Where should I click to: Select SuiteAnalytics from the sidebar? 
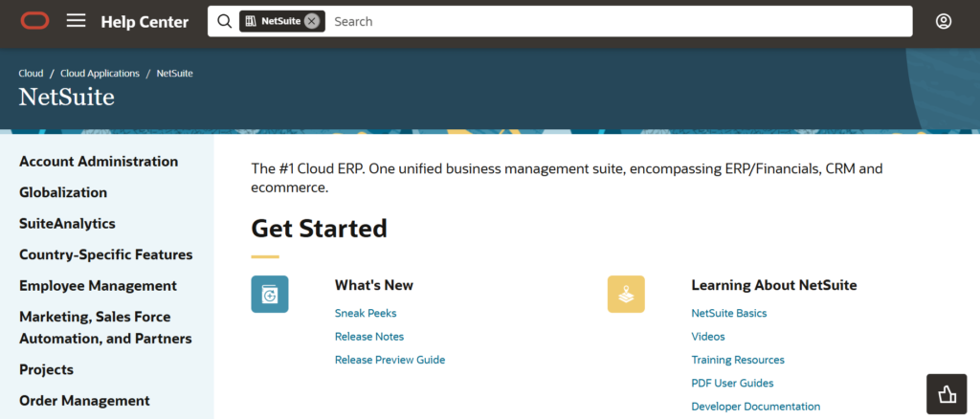(67, 224)
